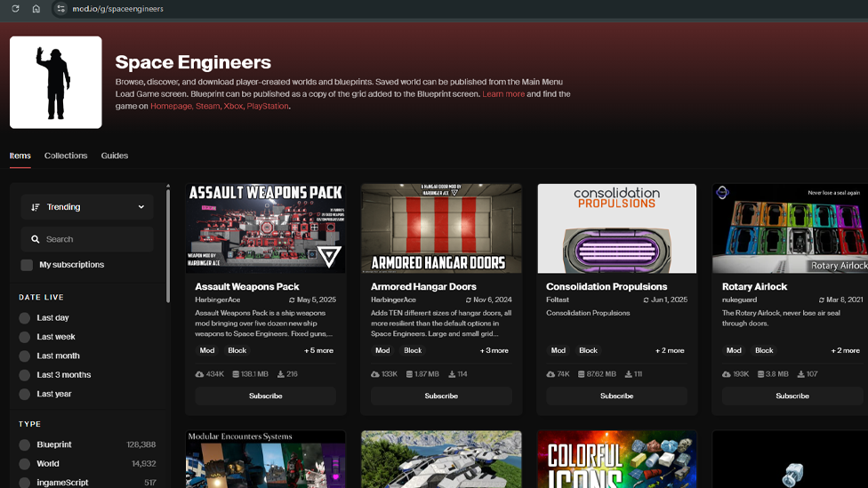Select the Last day date filter
Viewport: 868px width, 488px height.
coord(24,318)
